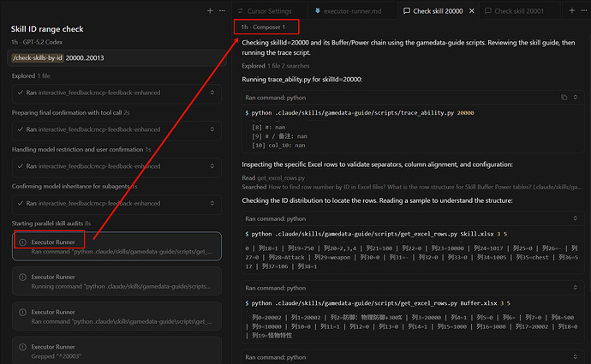Close the Check skill 20000 tab
Image resolution: width=591 pixels, height=364 pixels.
click(472, 11)
